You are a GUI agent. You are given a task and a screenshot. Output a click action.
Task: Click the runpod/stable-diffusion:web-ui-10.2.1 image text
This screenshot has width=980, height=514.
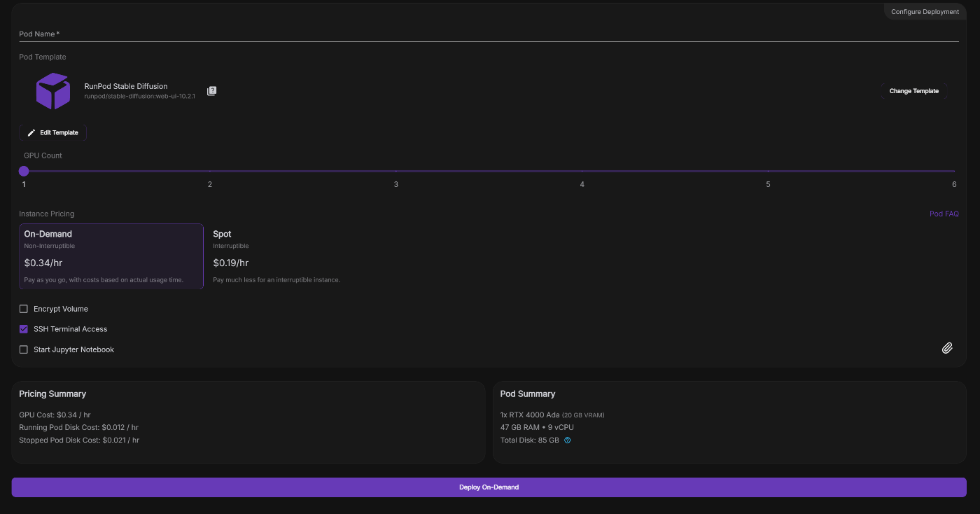point(139,96)
